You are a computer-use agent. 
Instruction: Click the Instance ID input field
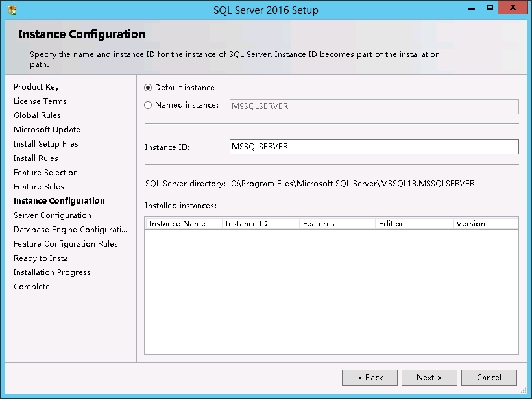374,147
